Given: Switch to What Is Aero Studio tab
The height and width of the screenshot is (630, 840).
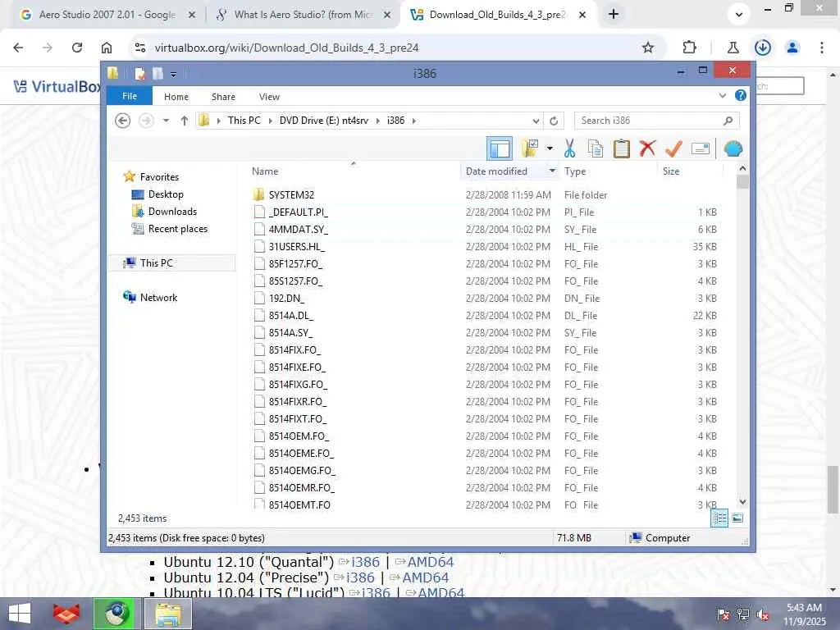Looking at the screenshot, I should 303,15.
